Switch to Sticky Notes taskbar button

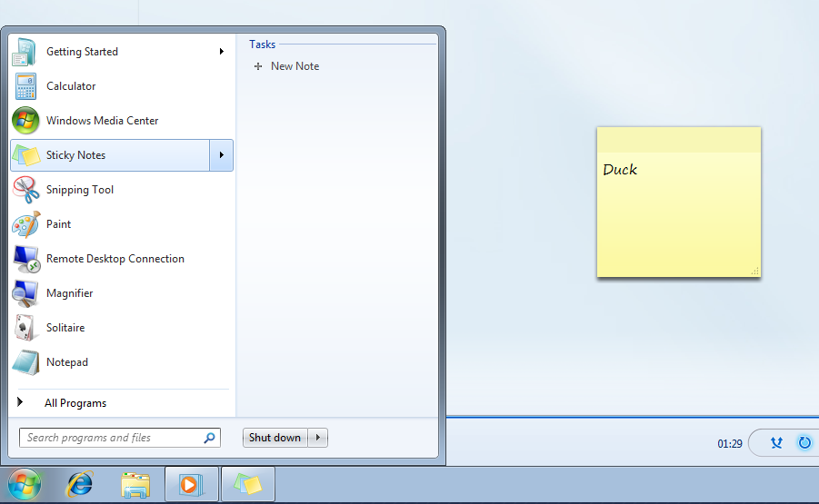click(x=248, y=484)
